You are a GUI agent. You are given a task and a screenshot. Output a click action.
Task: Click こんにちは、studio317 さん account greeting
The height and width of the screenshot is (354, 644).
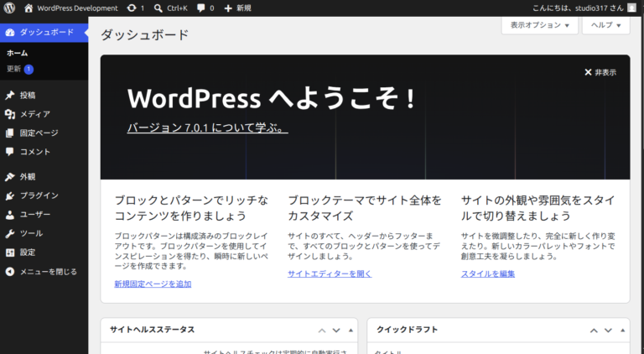pos(578,8)
